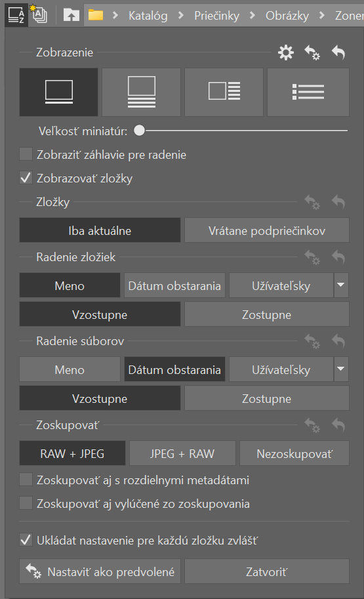
Task: Click the batch rename icon with star
Action: point(39,14)
